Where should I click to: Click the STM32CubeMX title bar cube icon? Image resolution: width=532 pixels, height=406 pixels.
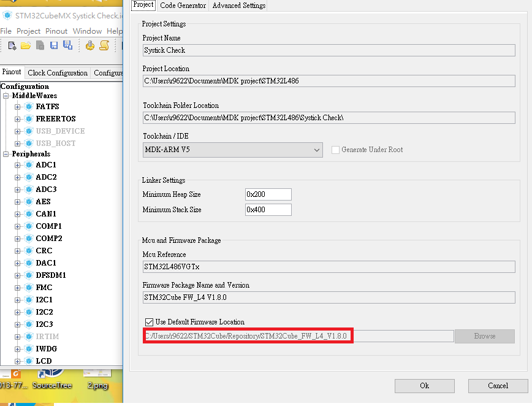point(7,15)
